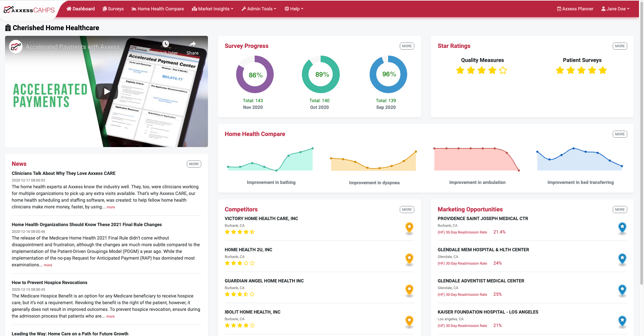This screenshot has height=336, width=644.
Task: Click the Improvement in dyspnea chart
Action: point(373,161)
